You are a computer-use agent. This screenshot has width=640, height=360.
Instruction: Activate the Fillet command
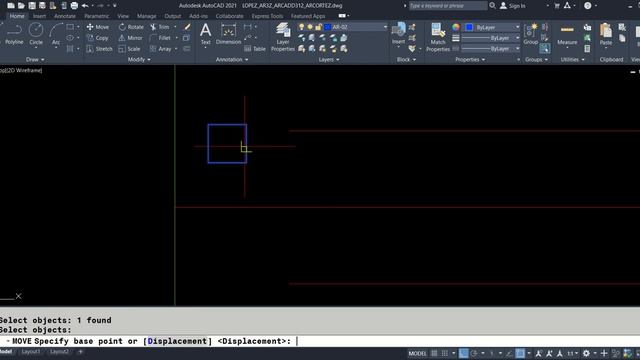click(x=160, y=38)
